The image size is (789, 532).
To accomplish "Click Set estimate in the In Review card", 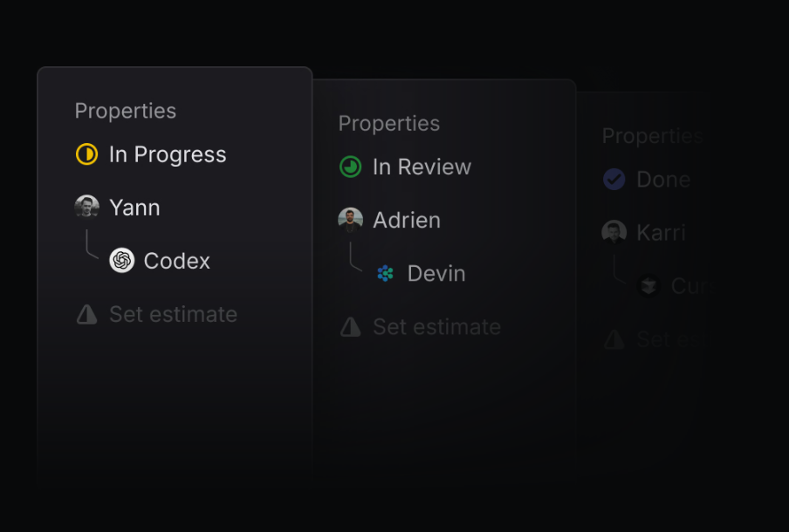I will coord(436,327).
